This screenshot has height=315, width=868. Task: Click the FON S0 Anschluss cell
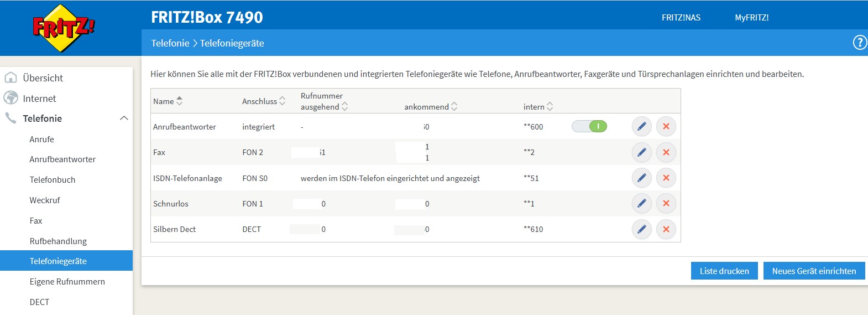click(x=255, y=178)
